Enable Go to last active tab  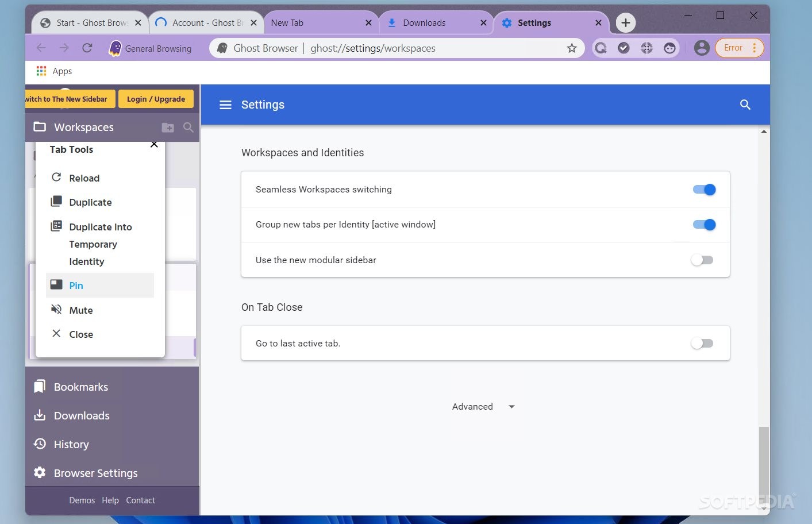(702, 344)
